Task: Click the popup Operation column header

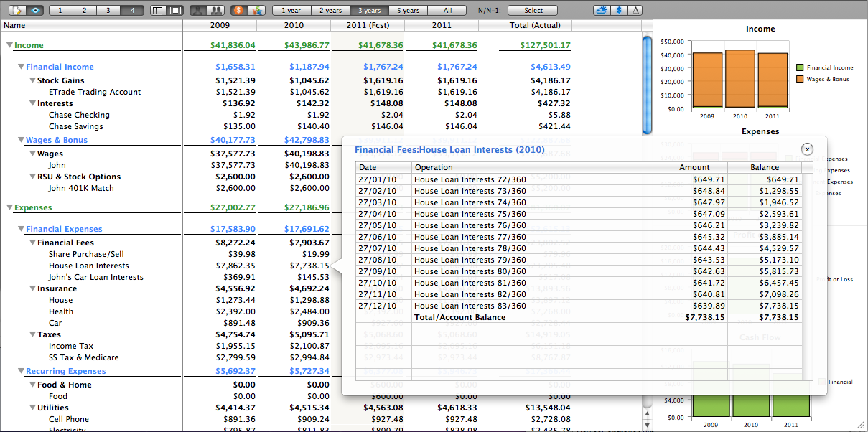Action: [536, 167]
